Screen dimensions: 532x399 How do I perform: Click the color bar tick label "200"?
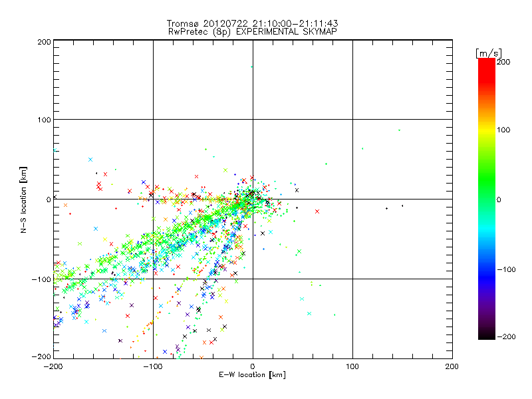503,62
